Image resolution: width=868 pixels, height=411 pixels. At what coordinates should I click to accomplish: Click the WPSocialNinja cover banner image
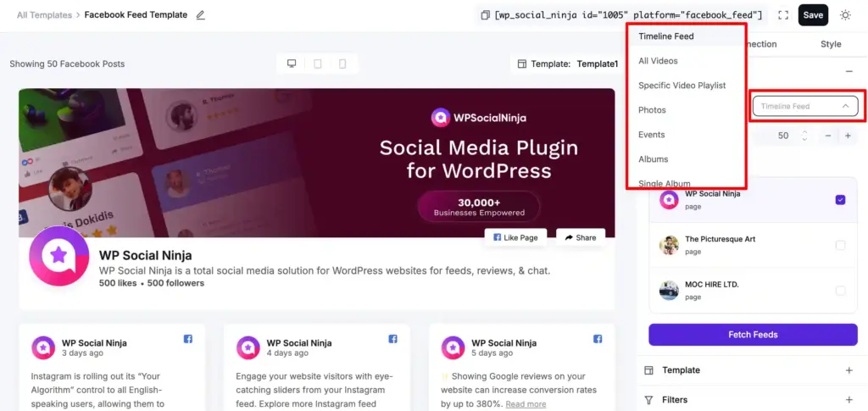(317, 164)
